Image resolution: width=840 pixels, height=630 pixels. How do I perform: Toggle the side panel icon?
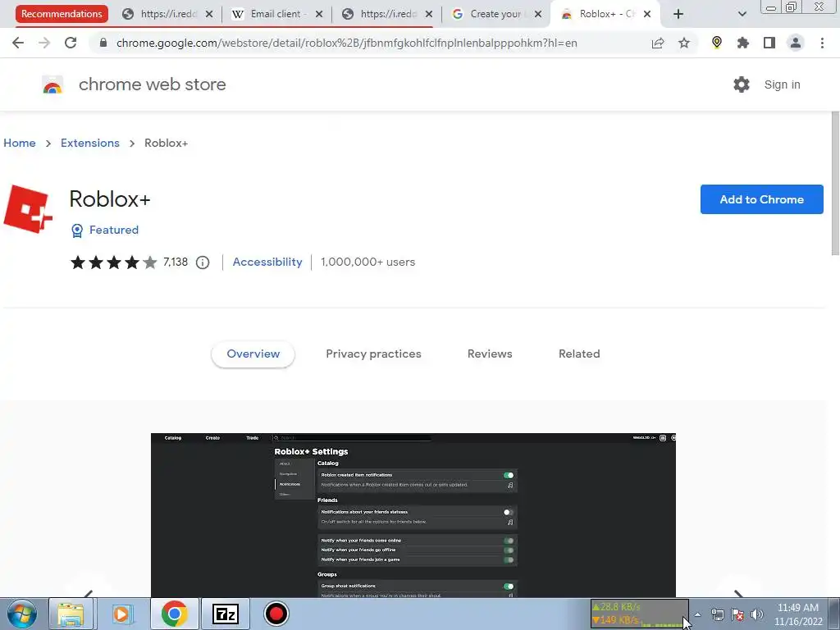tap(769, 43)
